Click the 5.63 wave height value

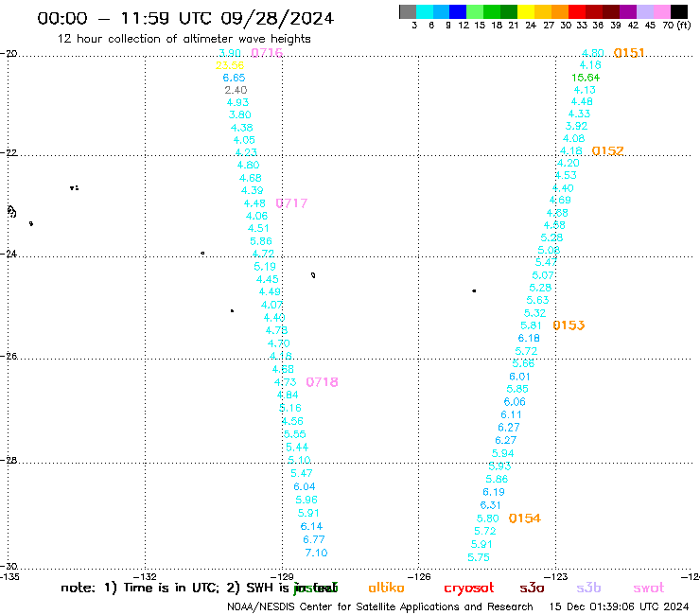[x=537, y=300]
